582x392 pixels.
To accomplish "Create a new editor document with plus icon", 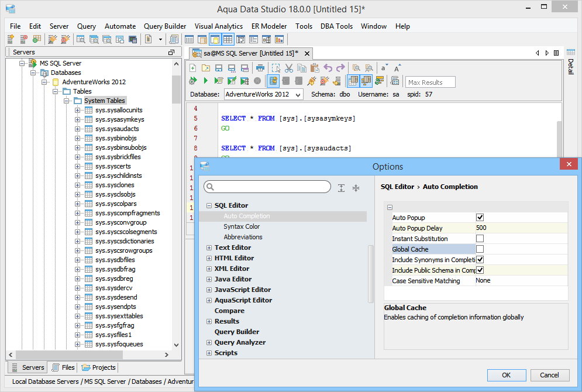I will [x=193, y=68].
